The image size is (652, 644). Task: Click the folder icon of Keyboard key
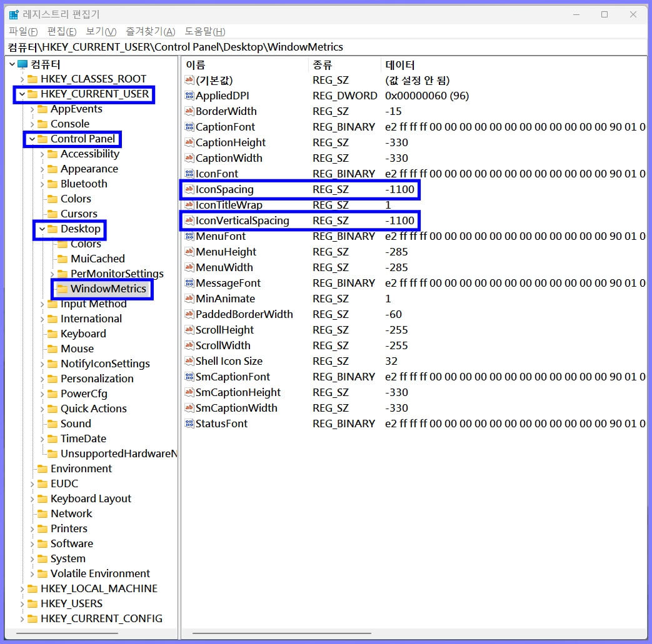53,334
